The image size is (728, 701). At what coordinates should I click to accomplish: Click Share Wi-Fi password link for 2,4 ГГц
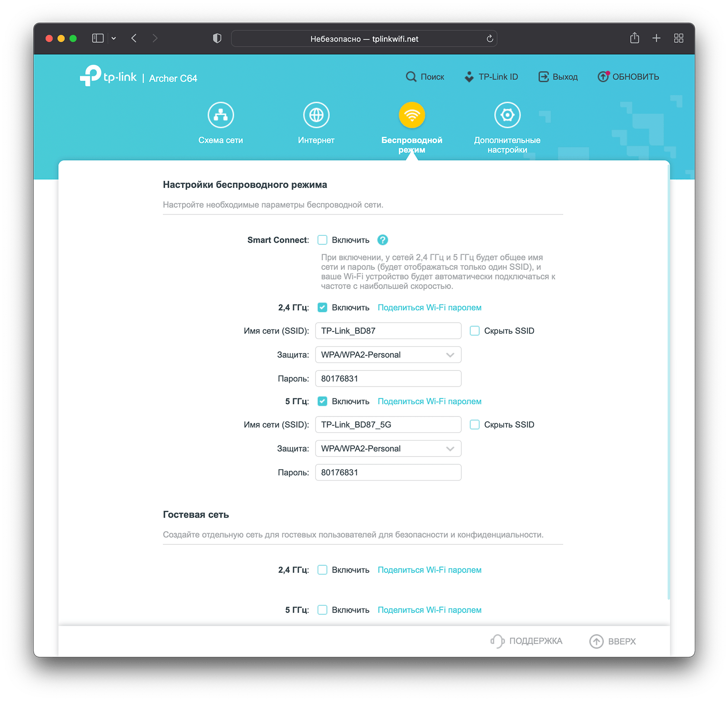(x=430, y=308)
